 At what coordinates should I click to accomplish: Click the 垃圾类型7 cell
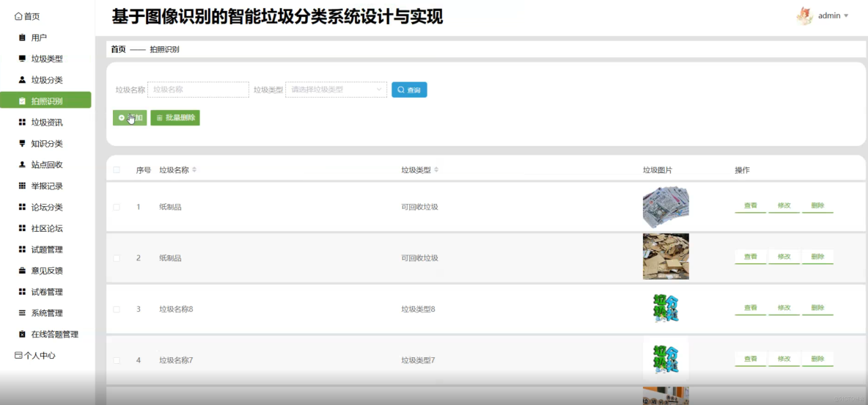[418, 361]
